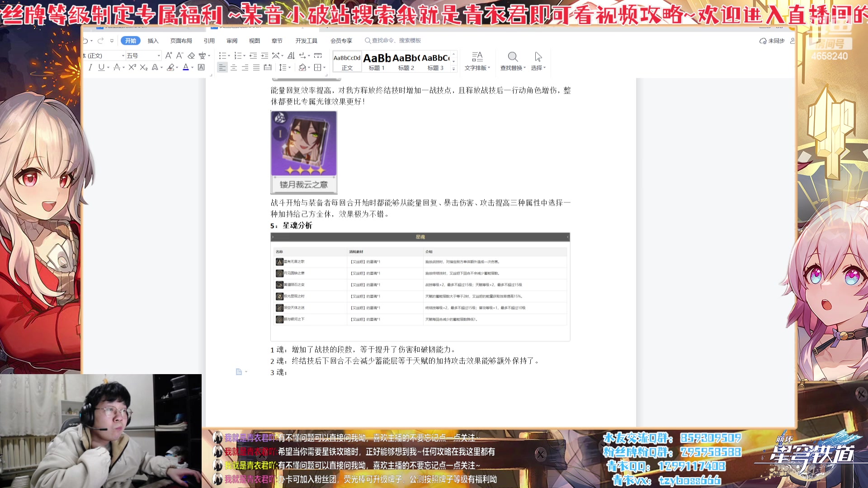Click the 选择 selection button

(538, 61)
